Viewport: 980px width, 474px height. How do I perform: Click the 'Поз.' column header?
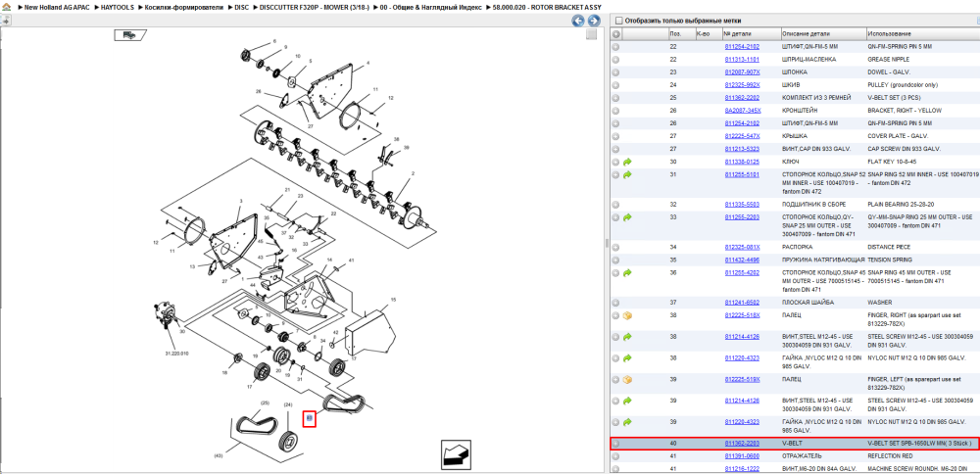[x=681, y=33]
